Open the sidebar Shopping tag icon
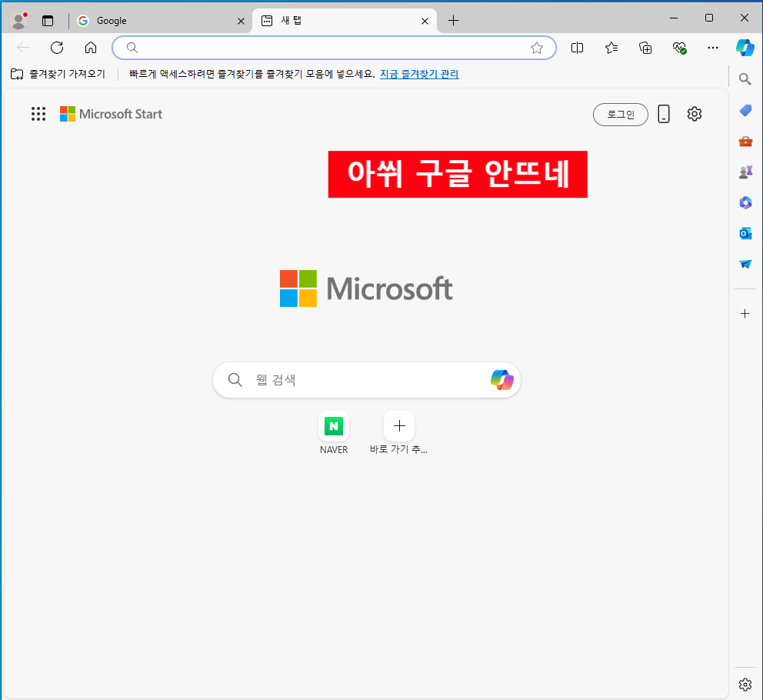763x700 pixels. pyautogui.click(x=745, y=111)
